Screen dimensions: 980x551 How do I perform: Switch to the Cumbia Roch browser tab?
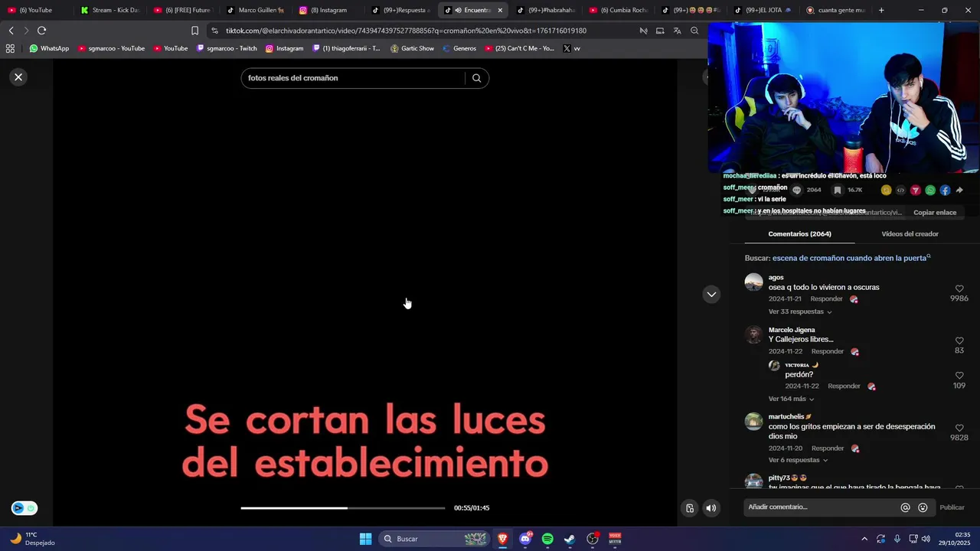619,10
